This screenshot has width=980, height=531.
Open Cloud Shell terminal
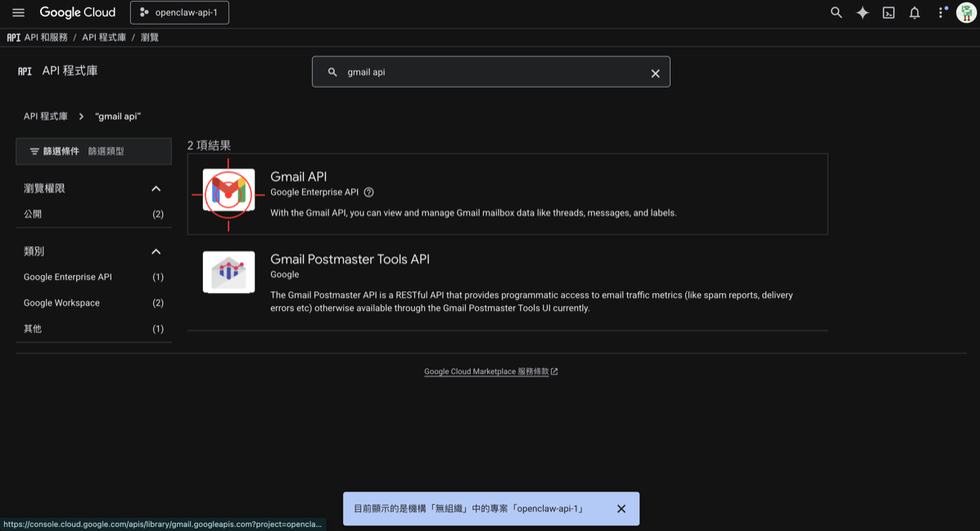click(x=888, y=12)
